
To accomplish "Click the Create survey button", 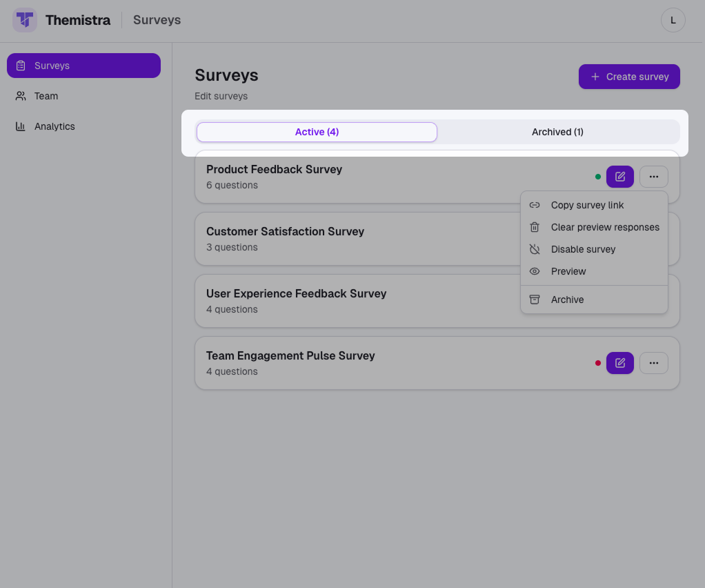I will pos(628,76).
